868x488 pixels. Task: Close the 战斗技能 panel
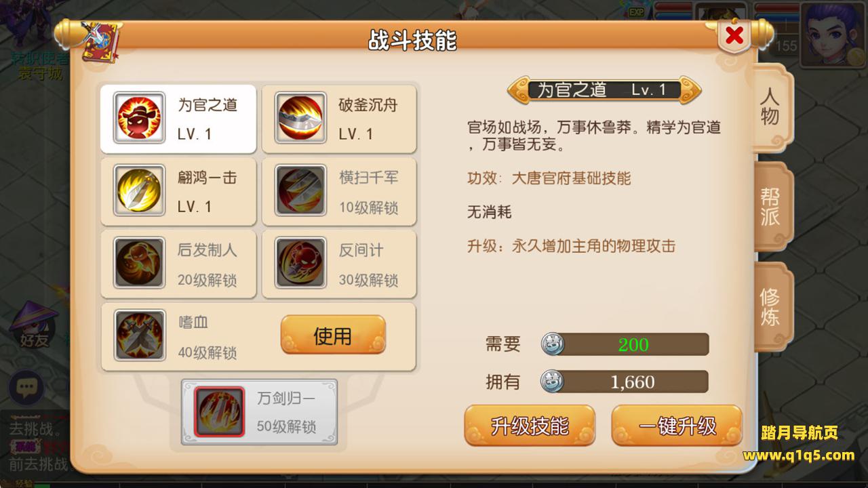[x=734, y=36]
